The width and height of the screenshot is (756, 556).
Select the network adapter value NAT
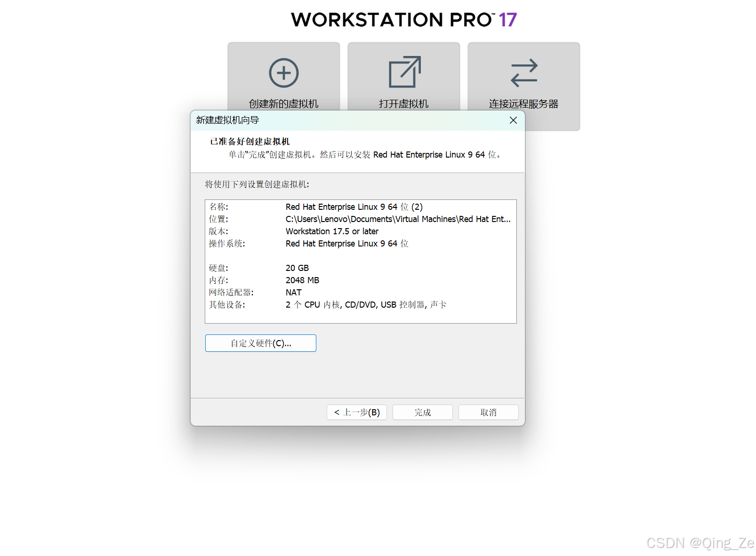tap(293, 293)
